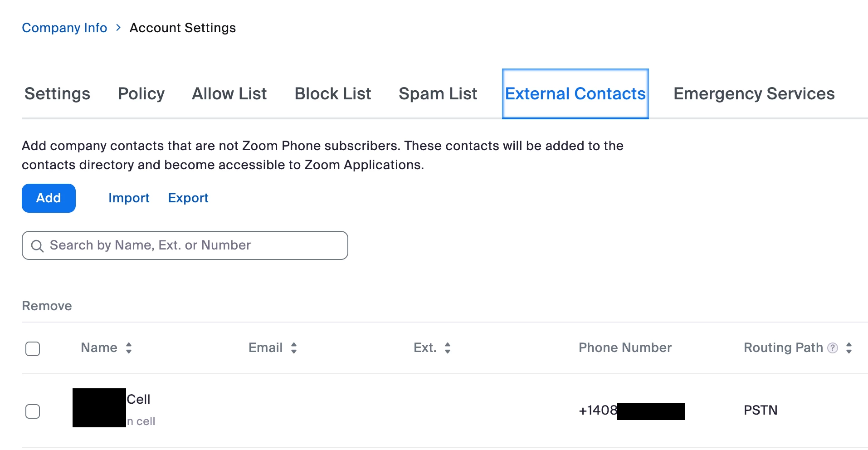868x450 pixels.
Task: Switch to the Policy tab
Action: [x=141, y=94]
